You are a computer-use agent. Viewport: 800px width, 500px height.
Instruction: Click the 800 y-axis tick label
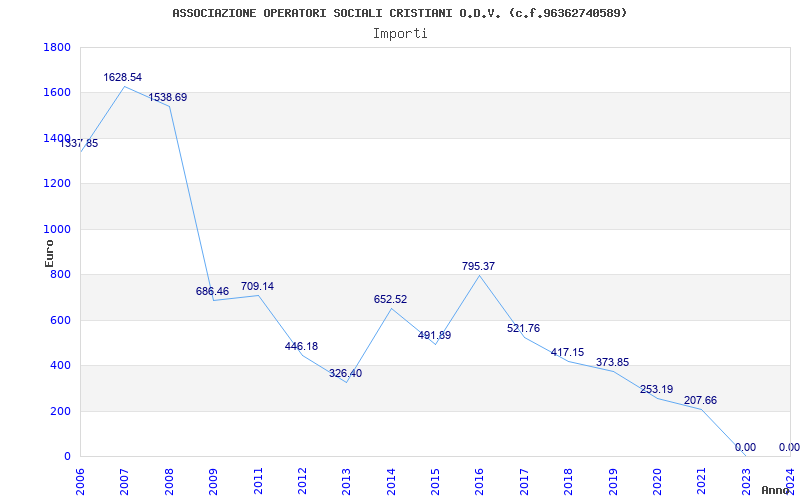(x=60, y=275)
